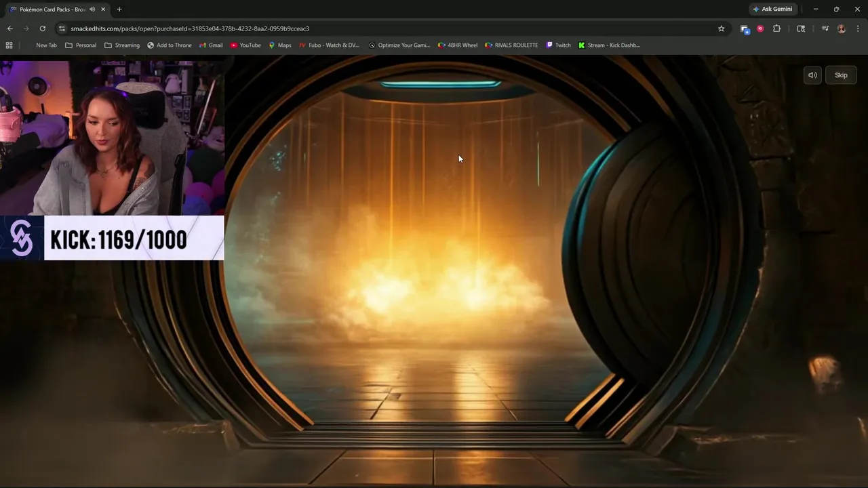This screenshot has height=488, width=868.
Task: Mute the pack animation sound
Action: point(812,75)
